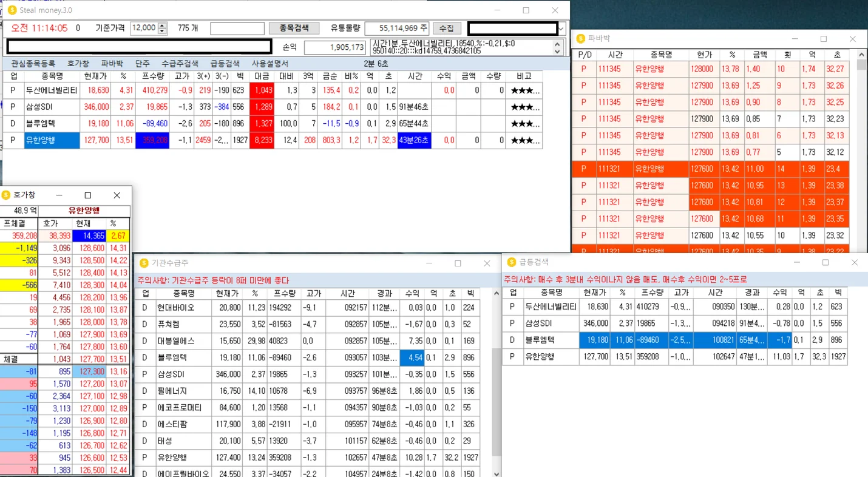Click the 기관수급주 list scrollbar down arrow

[x=497, y=473]
